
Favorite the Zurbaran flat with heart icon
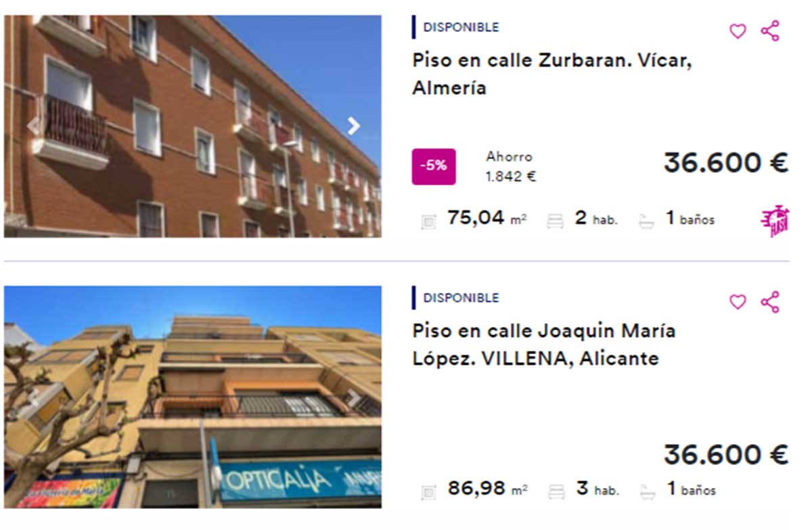point(738,31)
